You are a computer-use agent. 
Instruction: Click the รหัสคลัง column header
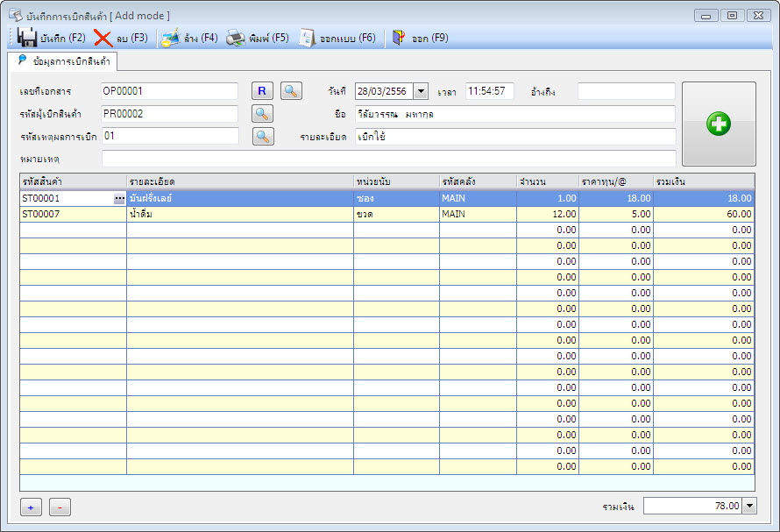click(478, 181)
